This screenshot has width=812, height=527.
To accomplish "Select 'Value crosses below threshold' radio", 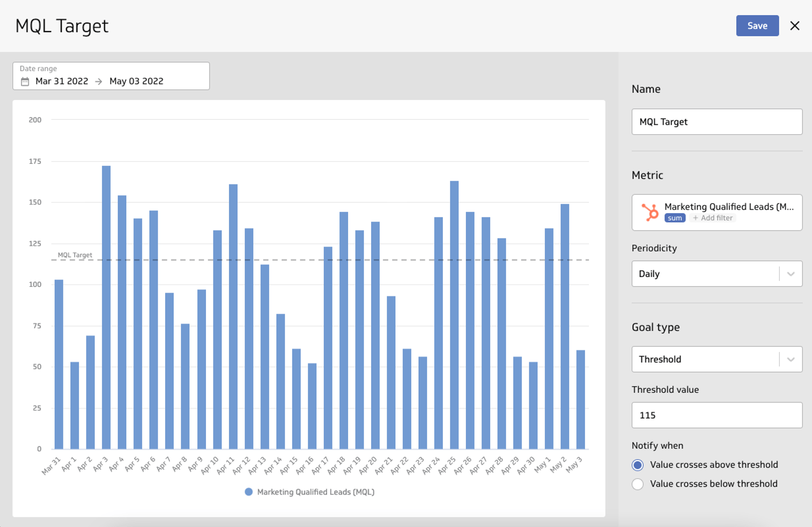I will tap(637, 484).
